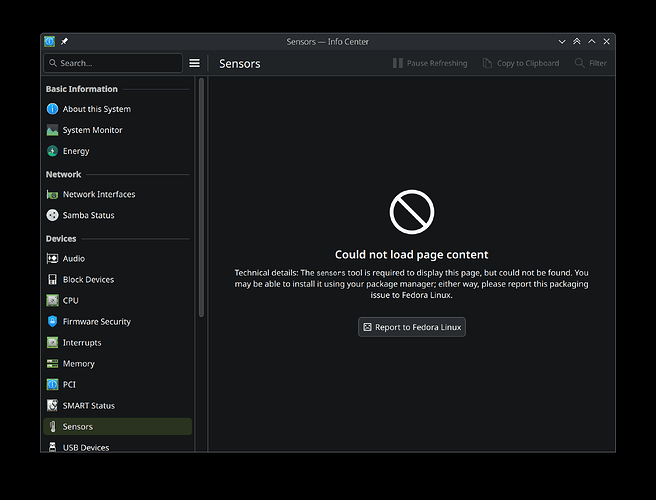This screenshot has height=500, width=656.
Task: Open Firmware Security label
Action: click(x=97, y=321)
